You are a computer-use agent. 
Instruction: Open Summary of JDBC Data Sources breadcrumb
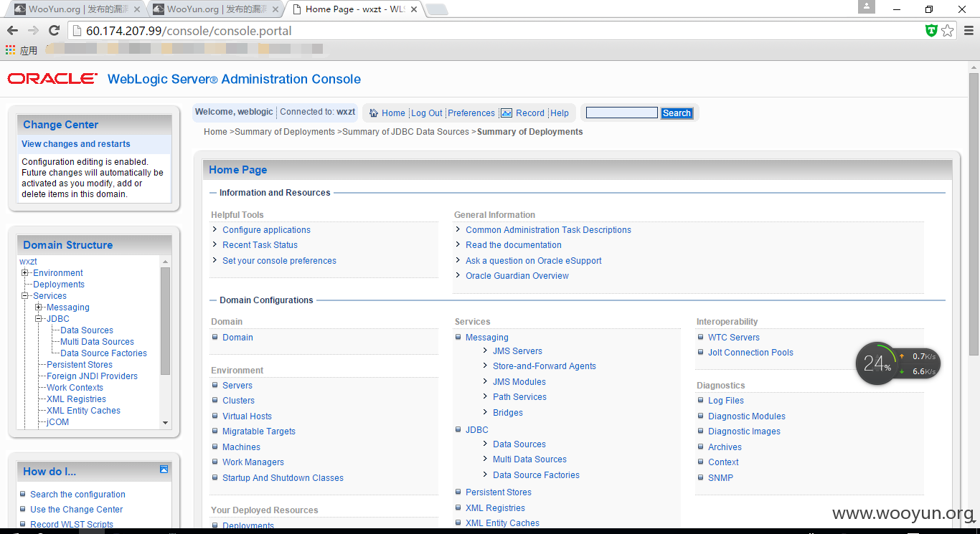pyautogui.click(x=405, y=132)
